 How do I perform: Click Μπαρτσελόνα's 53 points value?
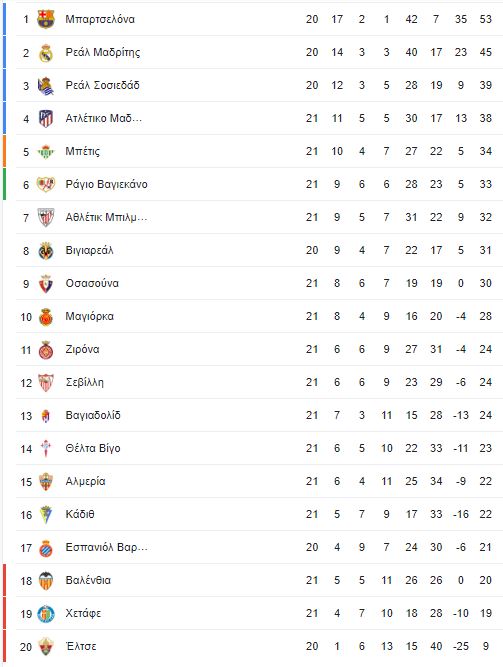pos(486,20)
